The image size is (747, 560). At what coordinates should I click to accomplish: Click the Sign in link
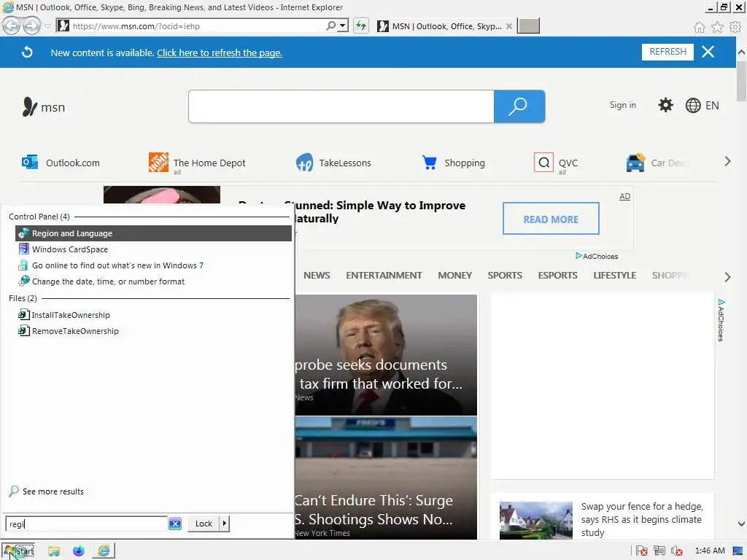[x=622, y=105]
